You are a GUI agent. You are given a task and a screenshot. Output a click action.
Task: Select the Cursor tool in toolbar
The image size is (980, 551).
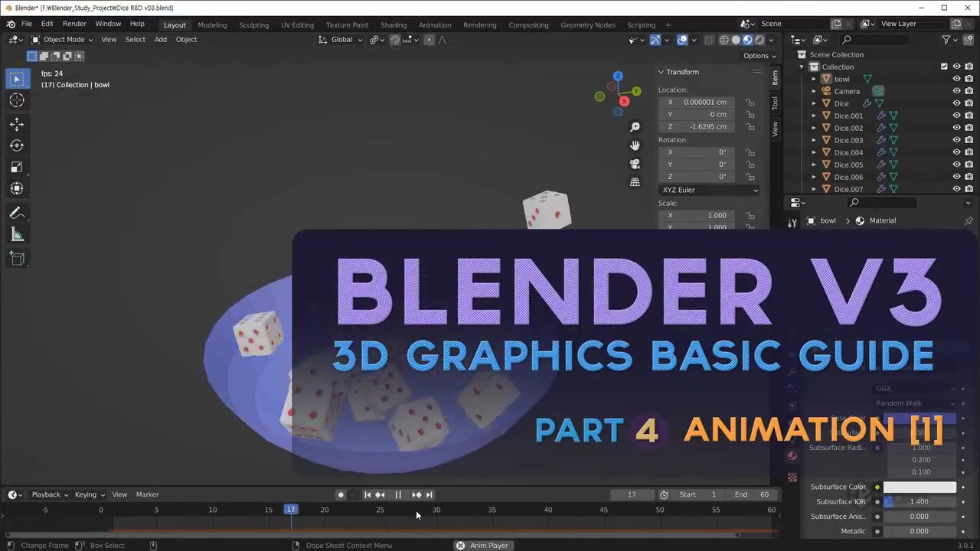pyautogui.click(x=17, y=100)
